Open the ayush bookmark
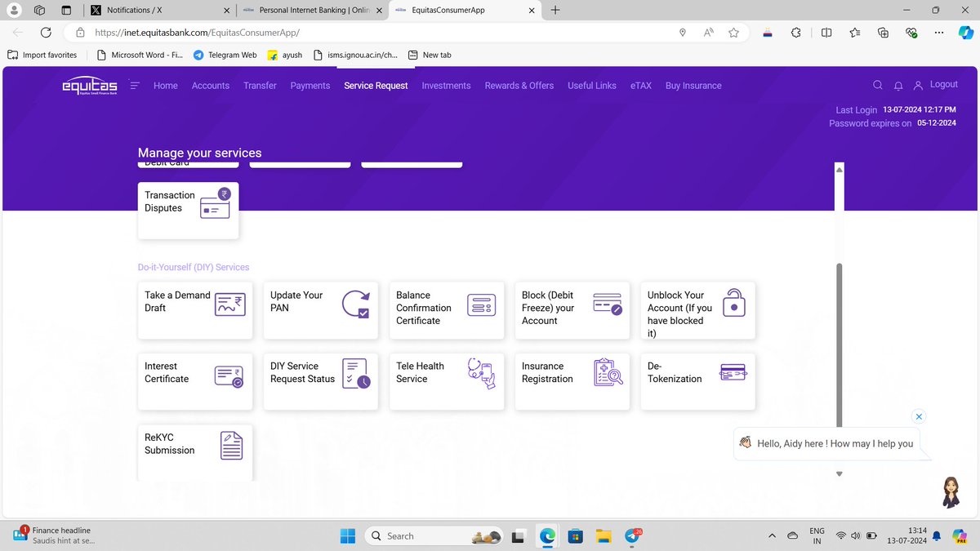The image size is (980, 551). (x=285, y=55)
